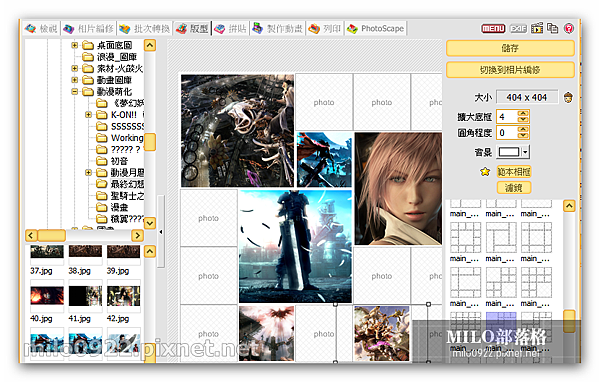The width and height of the screenshot is (600, 382).
Task: Increase the 圓角程度 roundness value
Action: 523,130
